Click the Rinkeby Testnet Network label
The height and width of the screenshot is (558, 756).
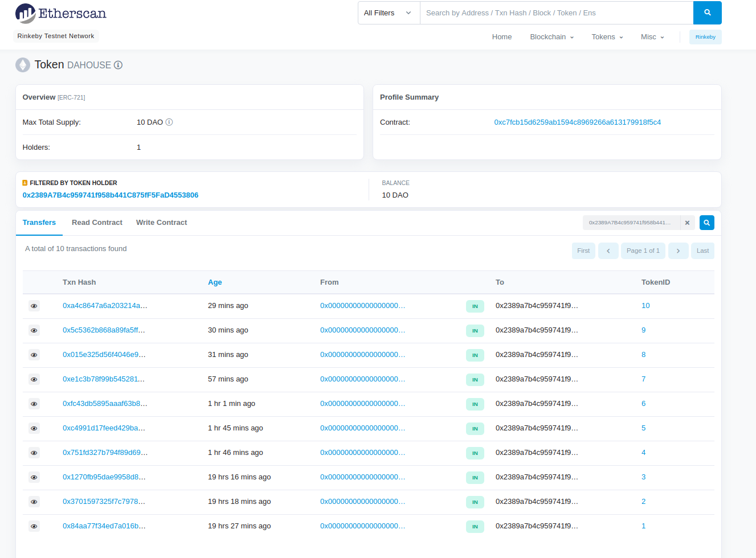pos(56,36)
